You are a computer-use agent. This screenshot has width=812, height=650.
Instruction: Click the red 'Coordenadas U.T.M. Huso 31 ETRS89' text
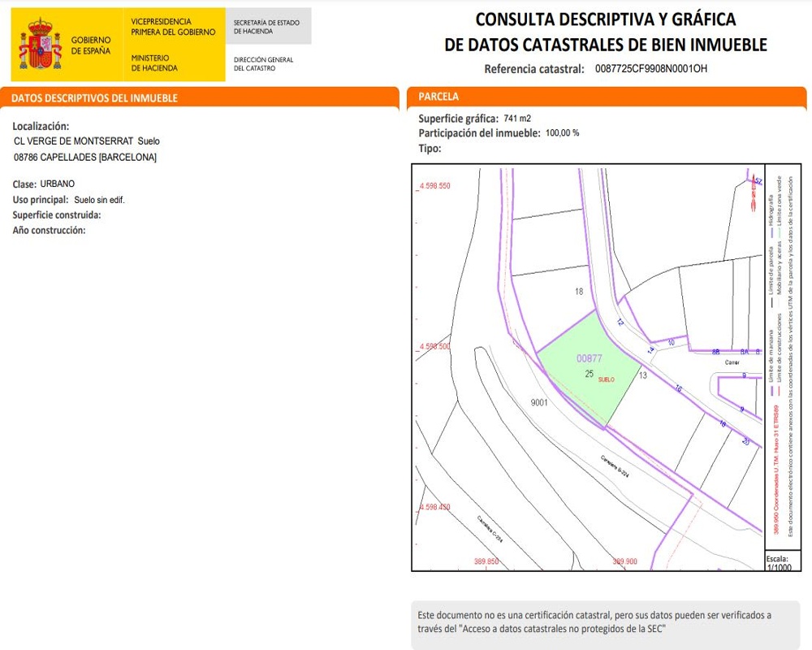pos(776,469)
